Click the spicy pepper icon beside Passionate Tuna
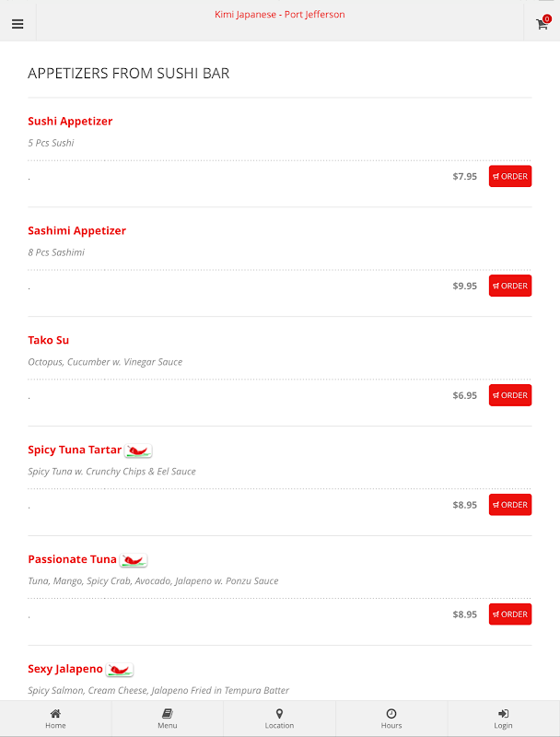560x737 pixels. (x=134, y=560)
